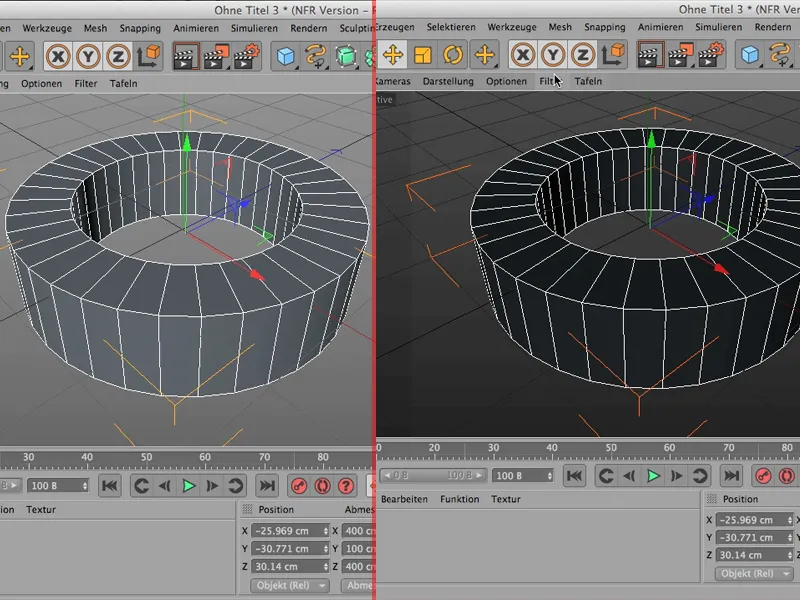The image size is (800, 600).
Task: Select the Scale tool in right window
Action: click(422, 55)
